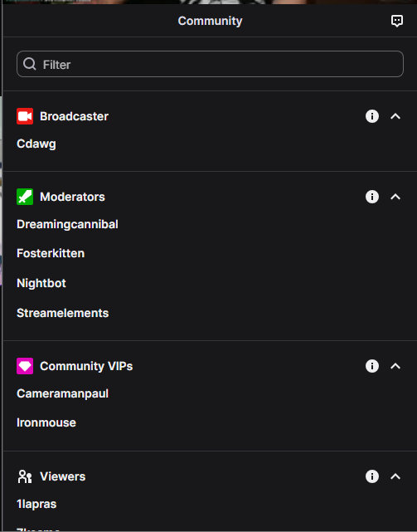The width and height of the screenshot is (417, 532).
Task: Click the Broadcaster info icon
Action: 372,116
